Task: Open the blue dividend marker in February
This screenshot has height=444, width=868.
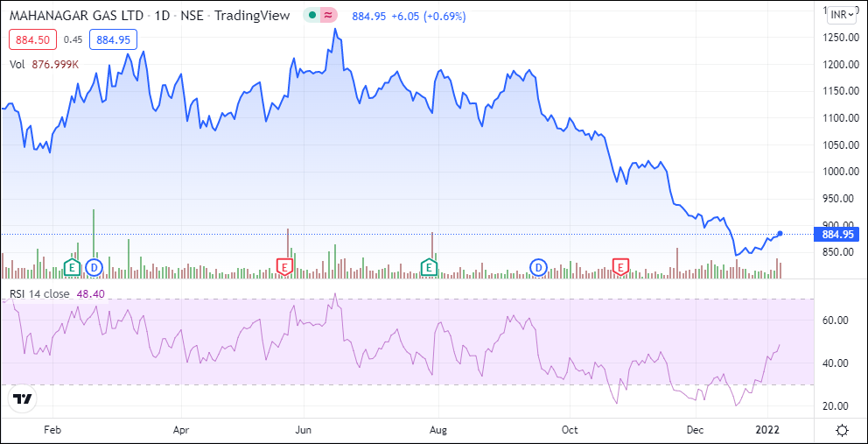Action: click(x=94, y=267)
